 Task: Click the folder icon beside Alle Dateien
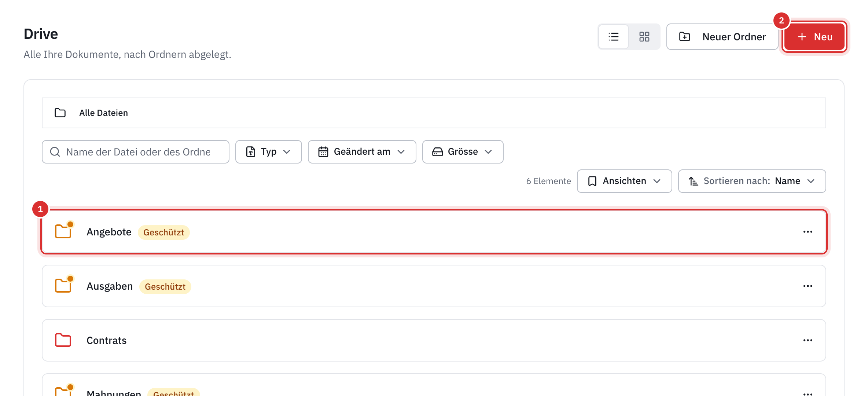tap(60, 113)
